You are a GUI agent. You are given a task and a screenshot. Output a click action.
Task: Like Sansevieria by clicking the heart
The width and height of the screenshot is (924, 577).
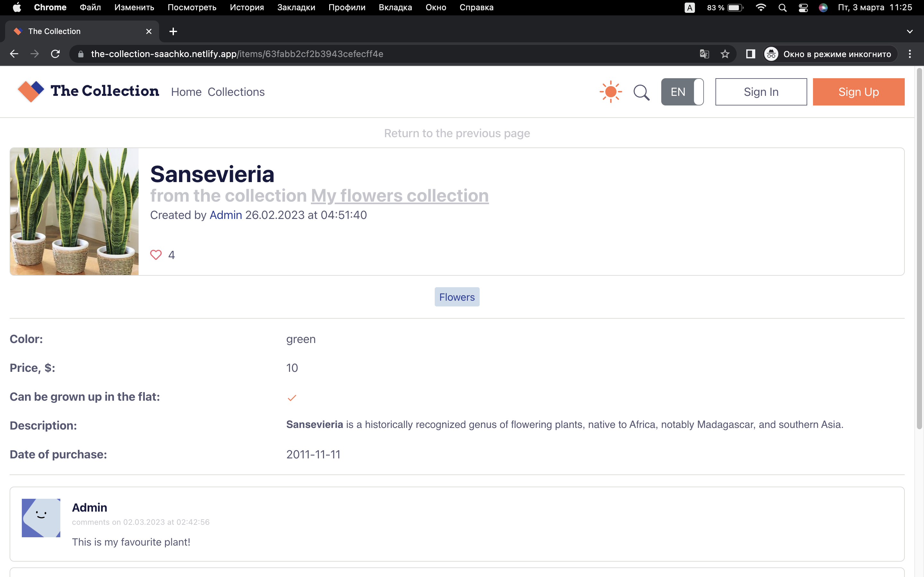pos(156,255)
